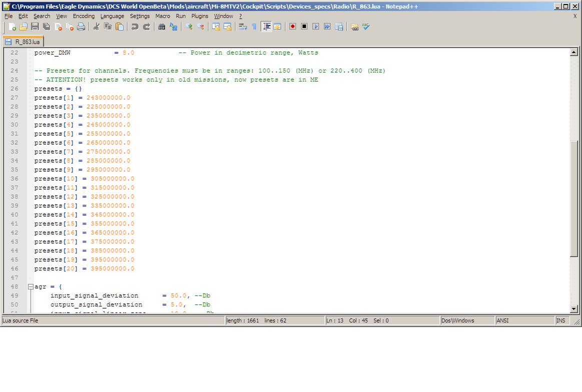Click in the presets[20] line
Viewport: 582px width, 392px height.
pyautogui.click(x=84, y=268)
